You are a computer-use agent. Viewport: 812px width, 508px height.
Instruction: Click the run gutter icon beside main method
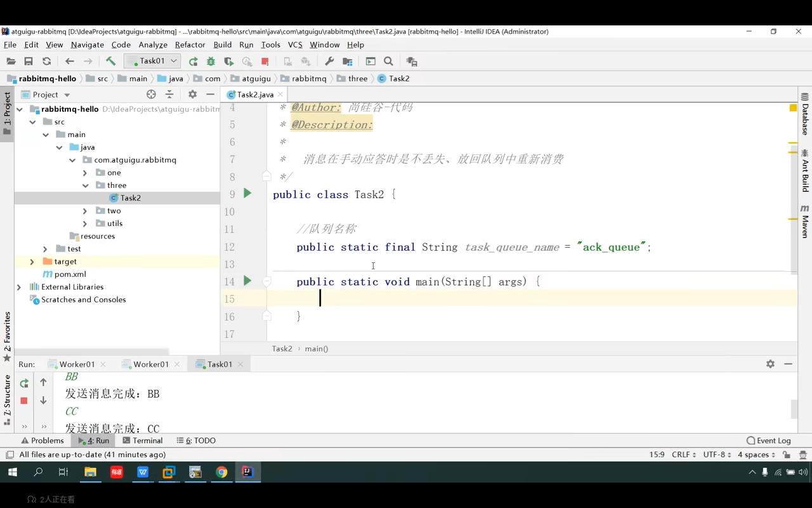tap(247, 280)
